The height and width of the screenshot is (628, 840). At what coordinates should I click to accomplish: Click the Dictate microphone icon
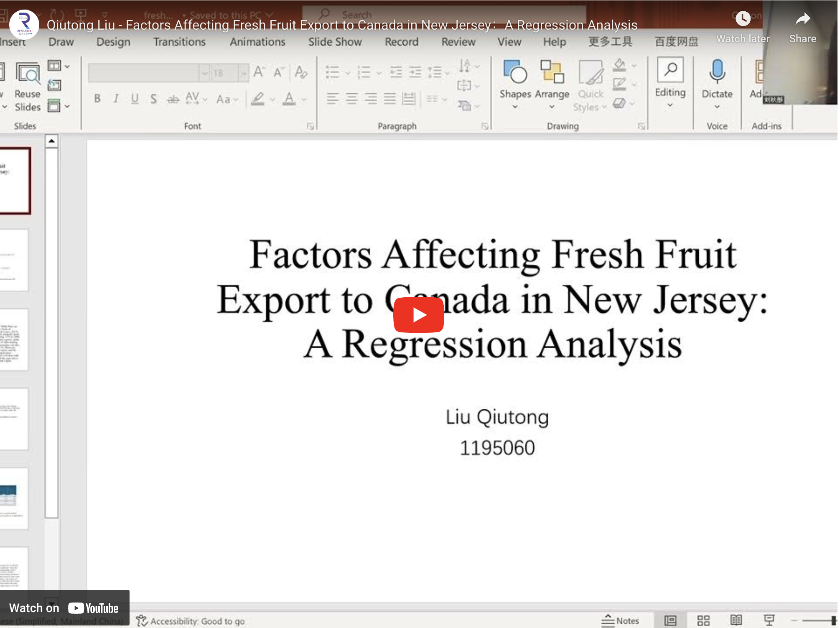click(x=717, y=72)
